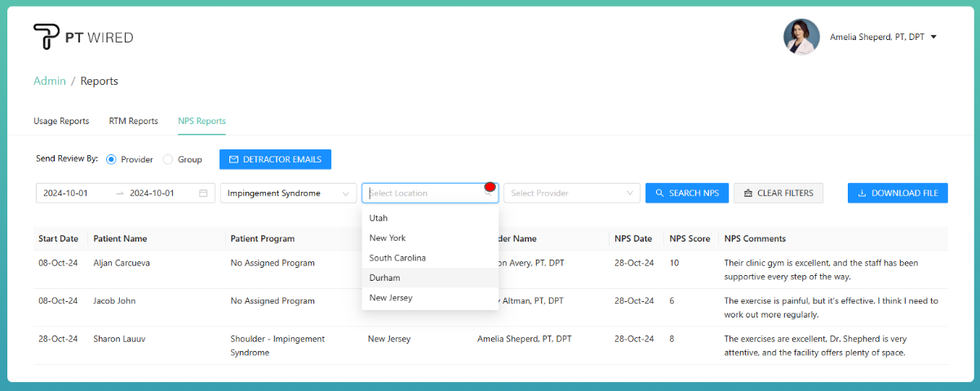Click the Clear Filters button
Screen dimensions: 980x391
[778, 193]
